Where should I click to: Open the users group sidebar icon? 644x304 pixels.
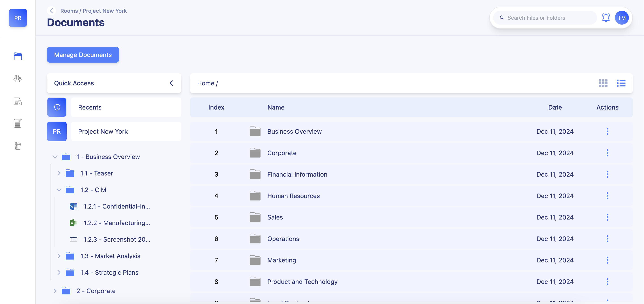18,79
